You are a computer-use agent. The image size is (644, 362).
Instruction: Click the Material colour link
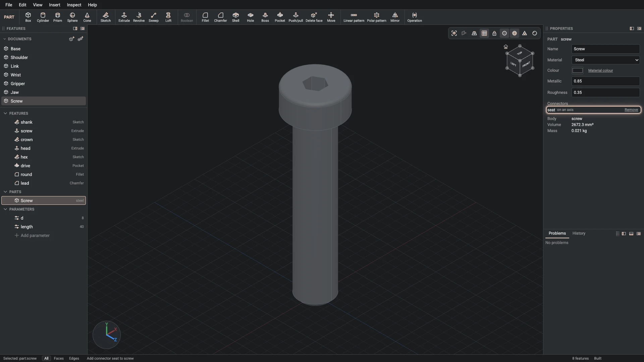tap(600, 70)
